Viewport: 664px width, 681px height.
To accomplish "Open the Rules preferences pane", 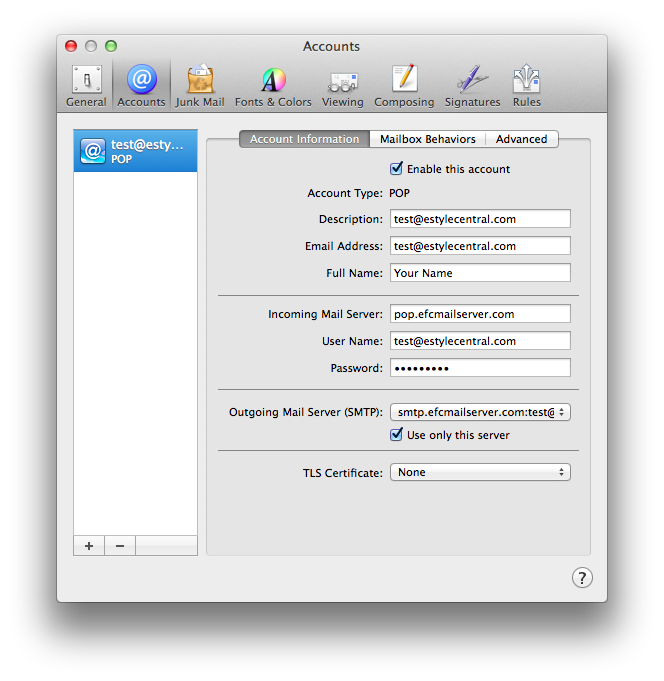I will (526, 86).
